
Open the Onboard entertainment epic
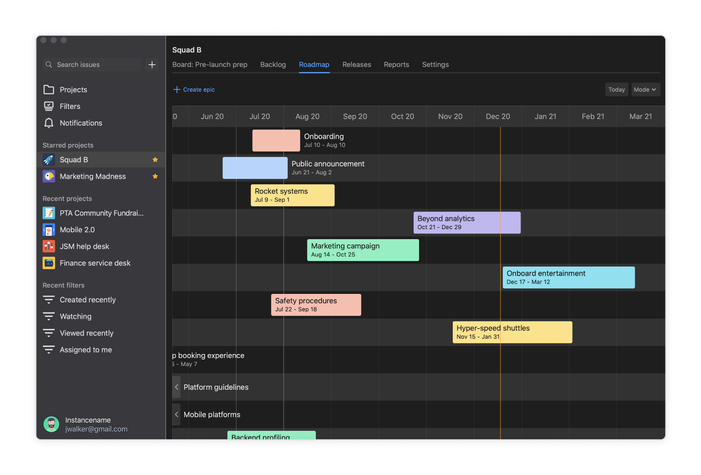(x=569, y=277)
